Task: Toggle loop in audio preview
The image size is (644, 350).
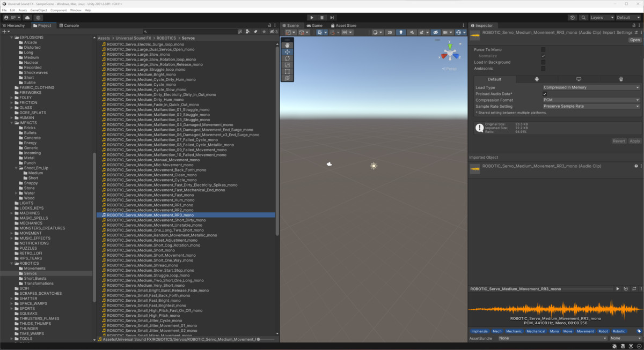Action: [634, 289]
